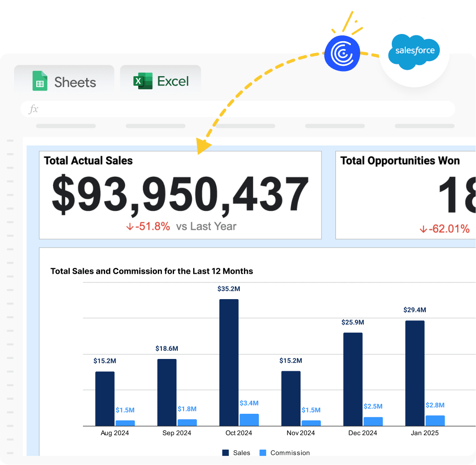Select the dark blue Sales legend swatch
Viewport: 476px width, 465px height.
click(226, 453)
